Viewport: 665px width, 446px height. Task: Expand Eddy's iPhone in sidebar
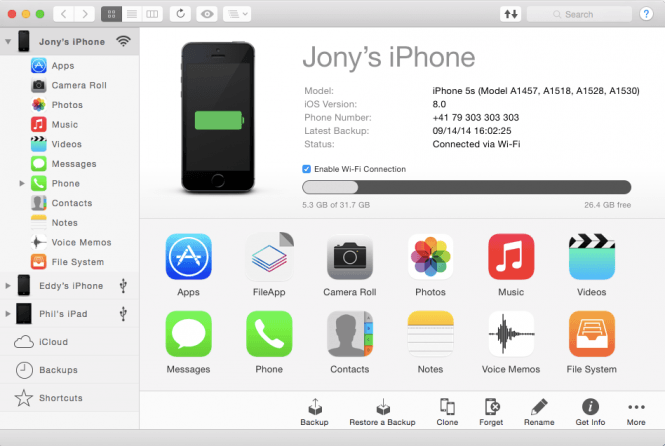coord(8,286)
